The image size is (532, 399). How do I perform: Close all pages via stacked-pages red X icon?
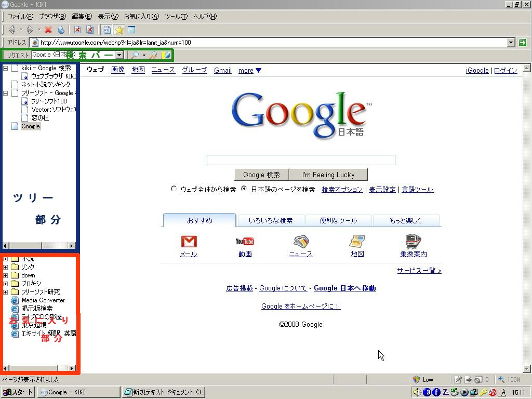[89, 30]
